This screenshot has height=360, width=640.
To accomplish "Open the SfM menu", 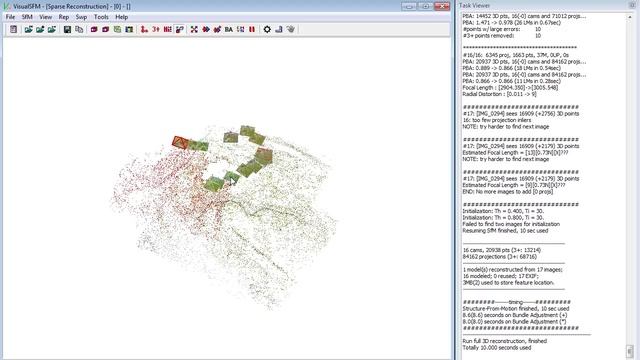I will 27,17.
